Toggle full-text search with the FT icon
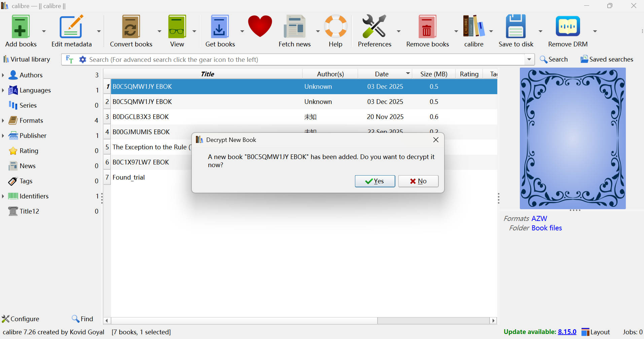The image size is (644, 339). (69, 59)
